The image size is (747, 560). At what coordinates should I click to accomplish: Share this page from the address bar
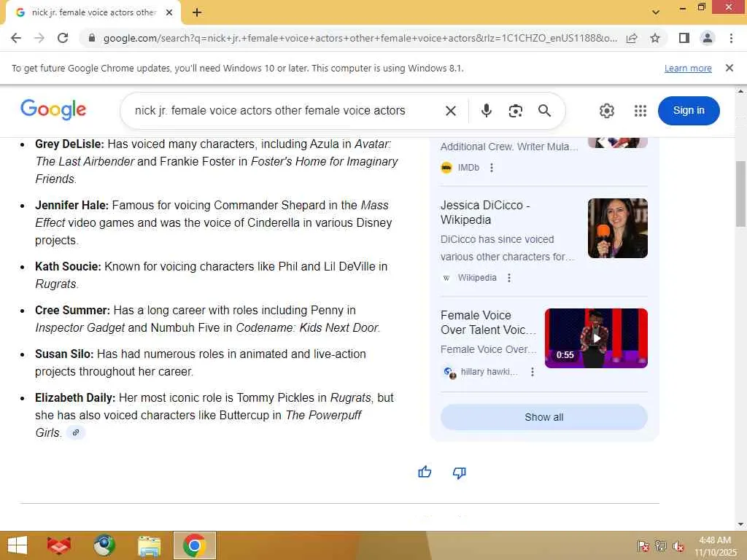click(632, 38)
